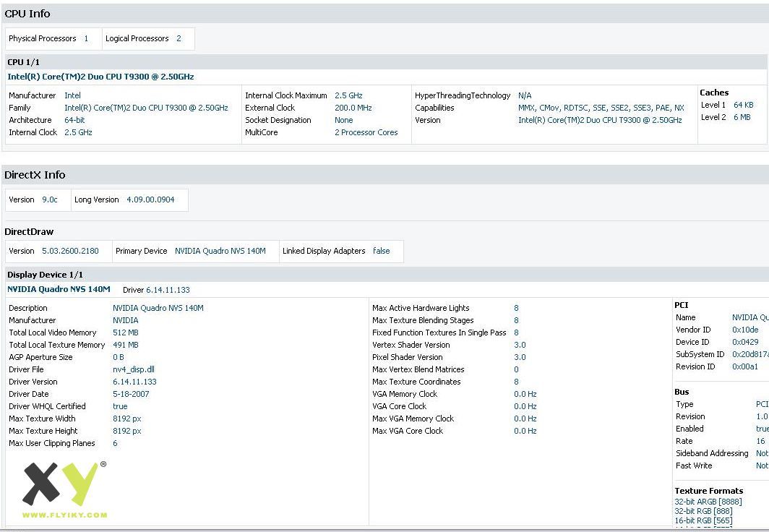The width and height of the screenshot is (769, 532).
Task: Select the Driver Version row's value
Action: click(x=135, y=382)
